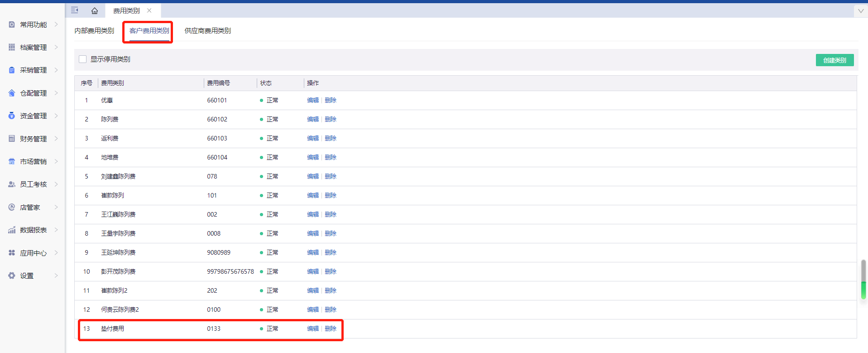
Task: Click the 费用编号 column header
Action: tap(218, 83)
